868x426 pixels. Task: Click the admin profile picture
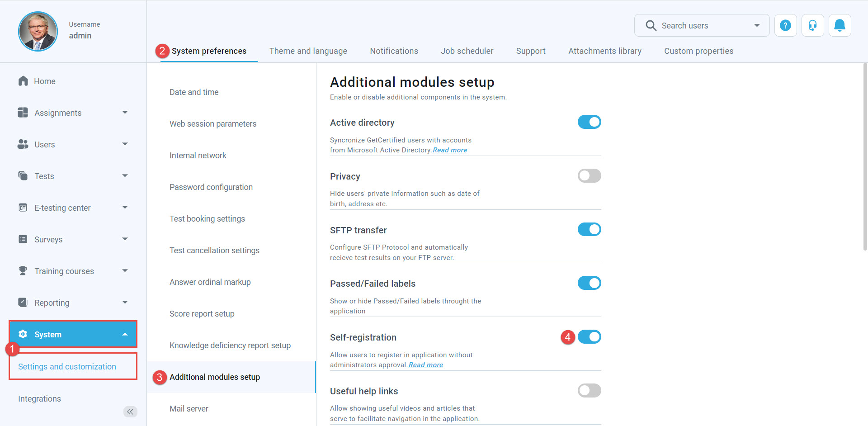38,31
